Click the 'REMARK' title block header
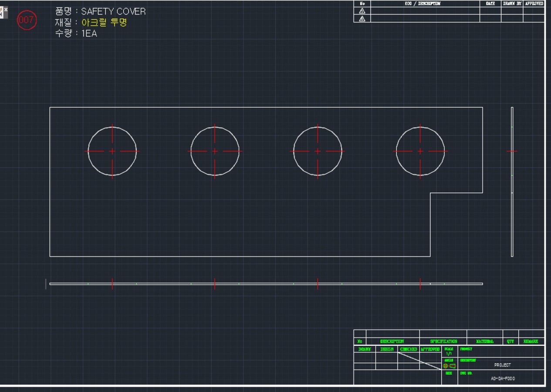This screenshot has width=551, height=392. (x=531, y=341)
